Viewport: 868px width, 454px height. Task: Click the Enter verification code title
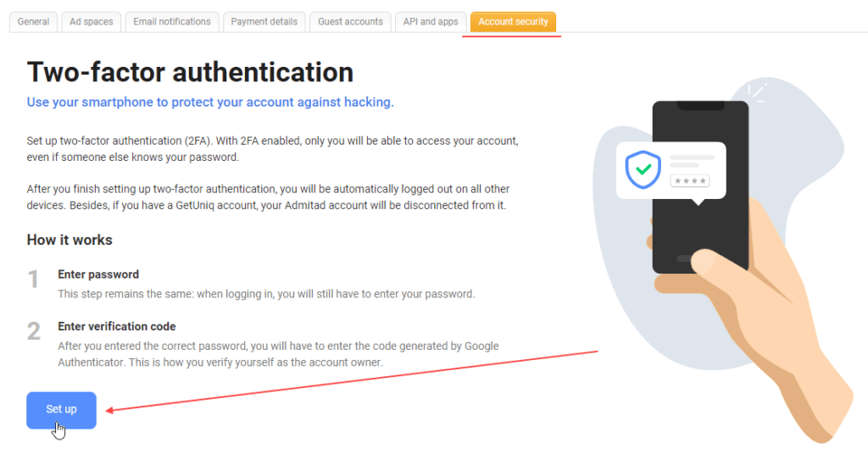click(x=117, y=326)
